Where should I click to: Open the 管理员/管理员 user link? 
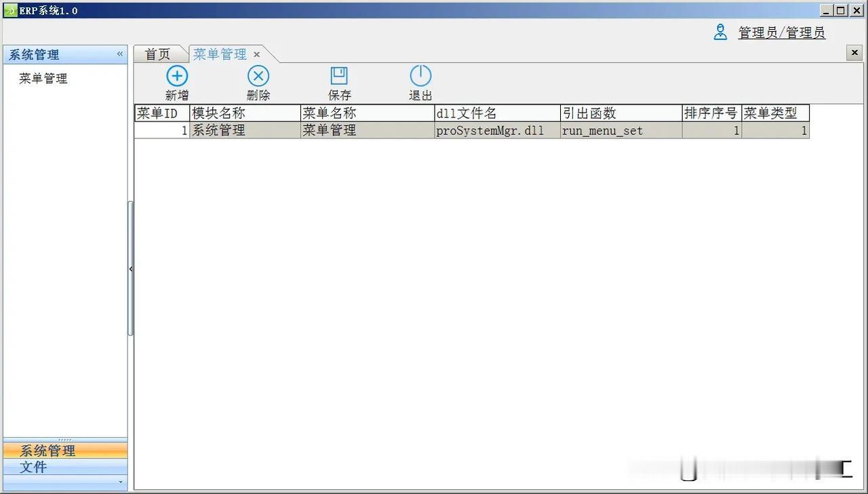click(x=781, y=33)
